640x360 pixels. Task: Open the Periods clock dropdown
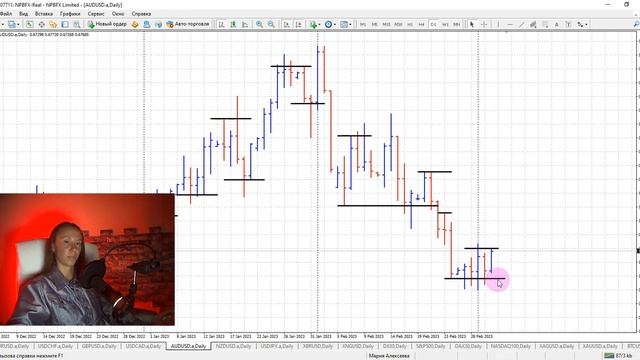point(330,24)
